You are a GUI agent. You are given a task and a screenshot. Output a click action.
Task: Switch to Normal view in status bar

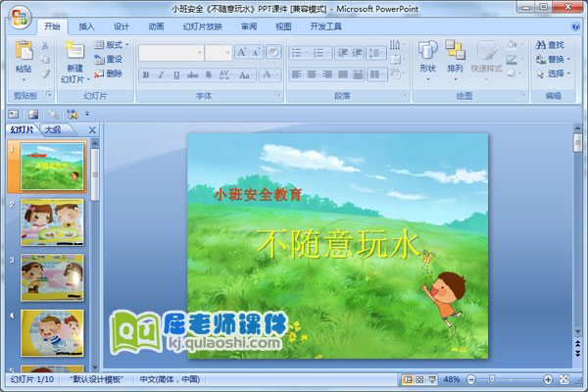click(x=407, y=380)
